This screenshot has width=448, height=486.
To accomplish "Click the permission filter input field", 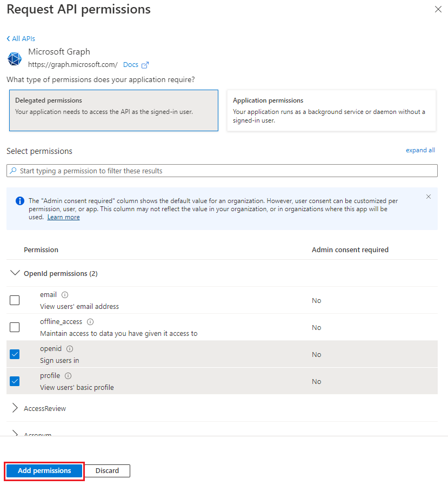I will (216, 170).
